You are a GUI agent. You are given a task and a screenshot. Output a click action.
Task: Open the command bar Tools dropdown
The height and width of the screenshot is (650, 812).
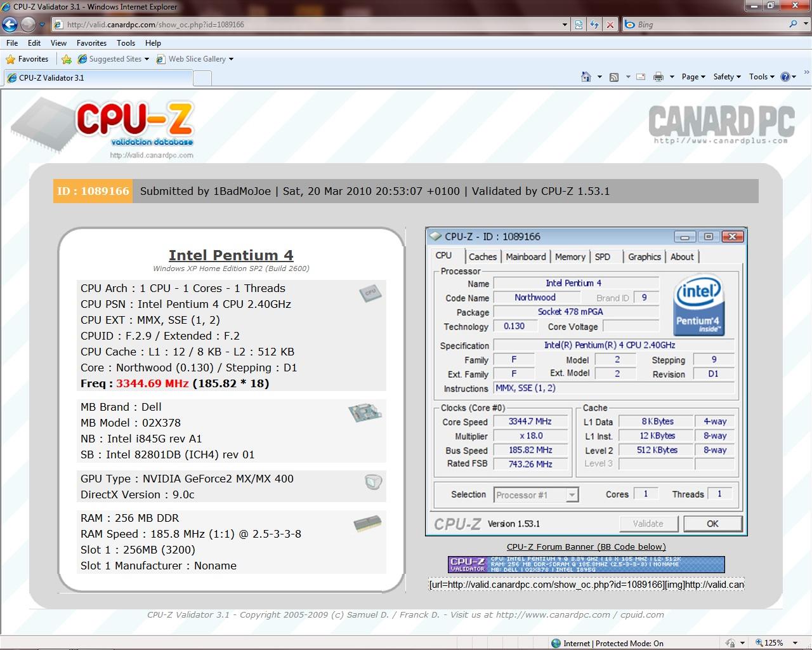pos(761,77)
